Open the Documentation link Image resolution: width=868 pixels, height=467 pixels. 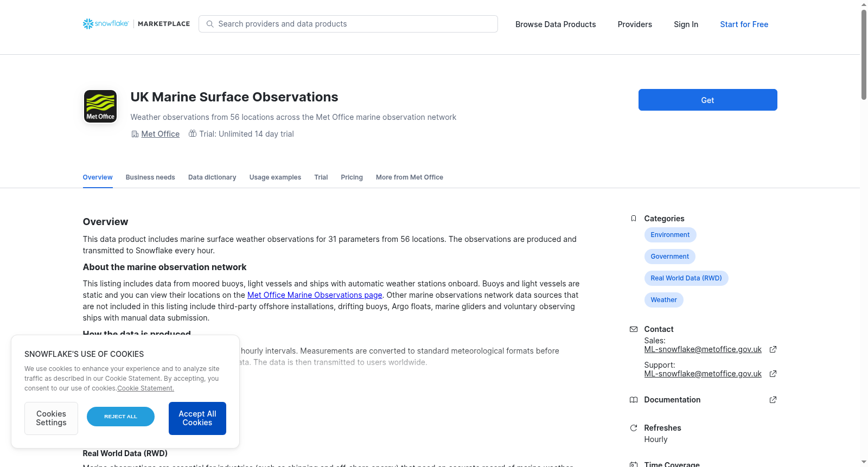(672, 400)
